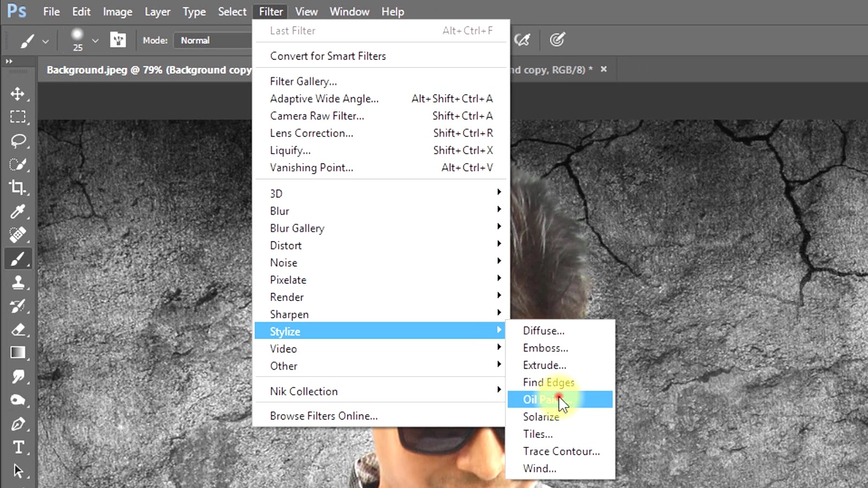Open the Layer menu
Viewport: 868px width, 488px height.
tap(157, 11)
